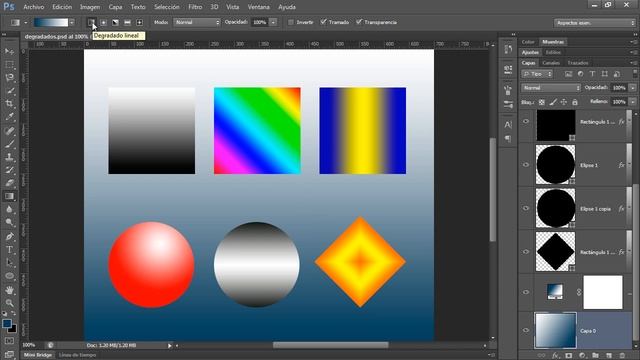Lock all padlock icon in Capas
The height and width of the screenshot is (360, 640).
575,102
